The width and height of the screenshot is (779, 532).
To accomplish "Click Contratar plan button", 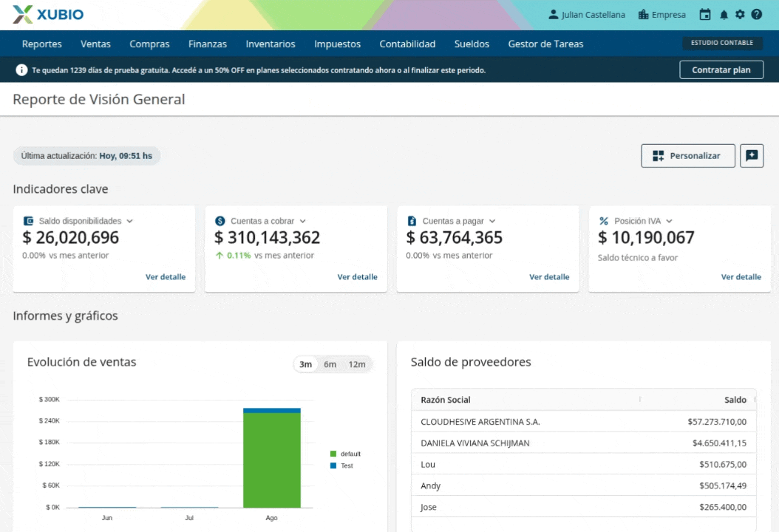I will coord(721,70).
